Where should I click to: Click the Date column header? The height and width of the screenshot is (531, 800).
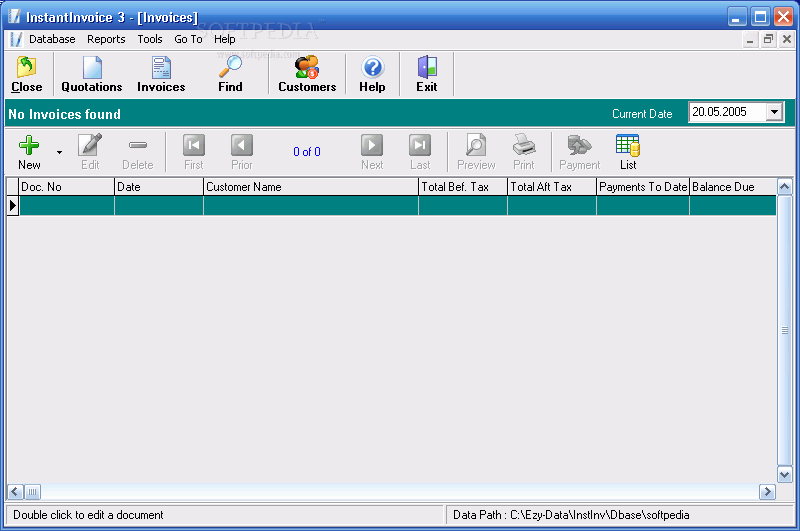(x=159, y=187)
